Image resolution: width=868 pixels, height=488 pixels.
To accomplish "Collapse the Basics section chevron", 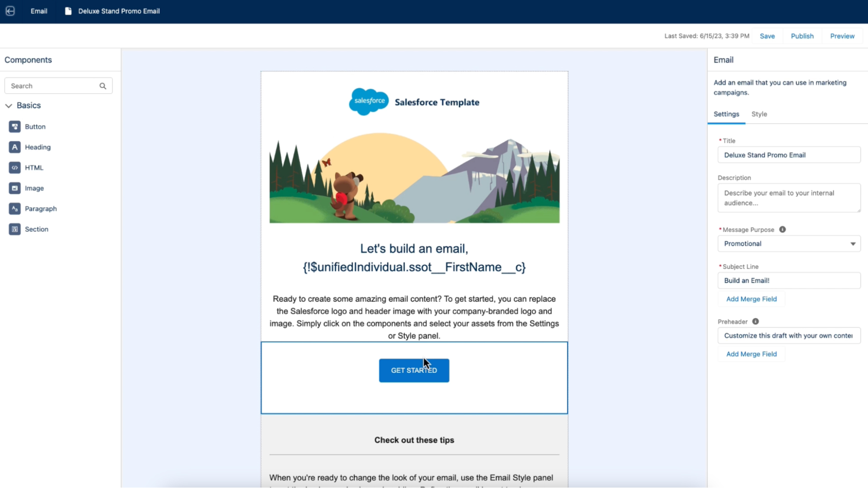I will [9, 106].
